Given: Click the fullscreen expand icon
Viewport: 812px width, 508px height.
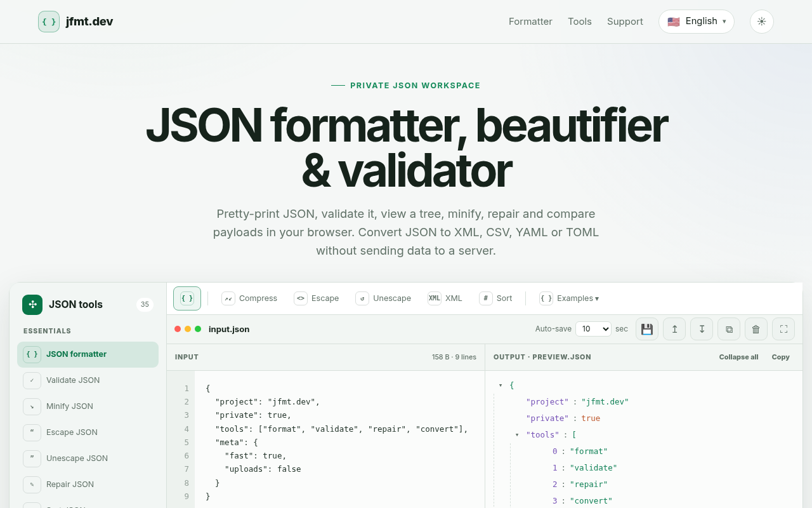Looking at the screenshot, I should coord(783,329).
